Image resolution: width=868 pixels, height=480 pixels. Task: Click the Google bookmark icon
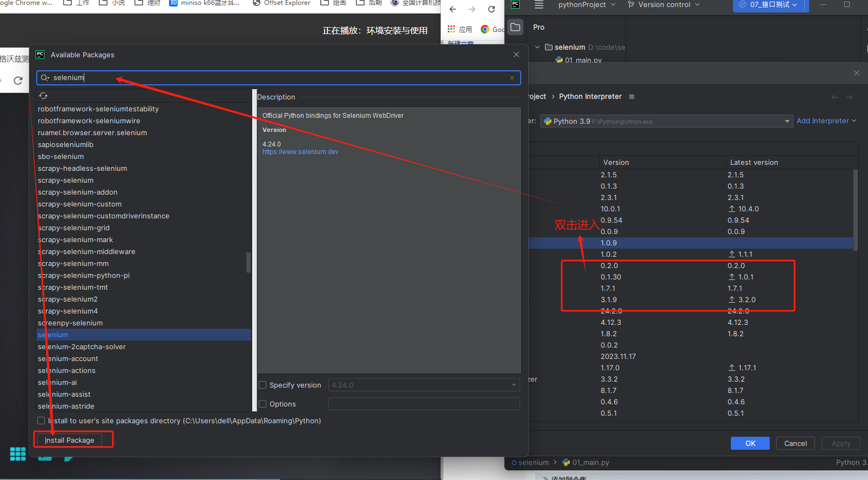click(485, 29)
